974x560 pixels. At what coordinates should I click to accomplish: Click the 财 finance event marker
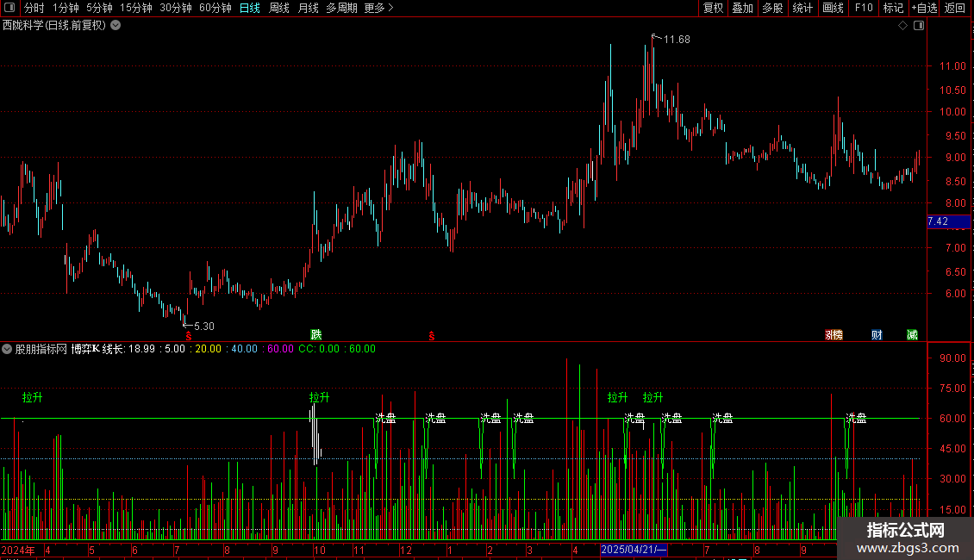pos(877,334)
